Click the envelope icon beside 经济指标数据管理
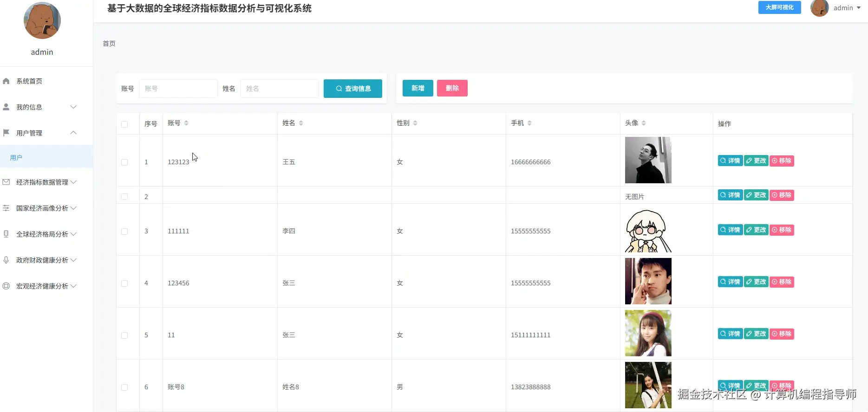 (x=6, y=182)
